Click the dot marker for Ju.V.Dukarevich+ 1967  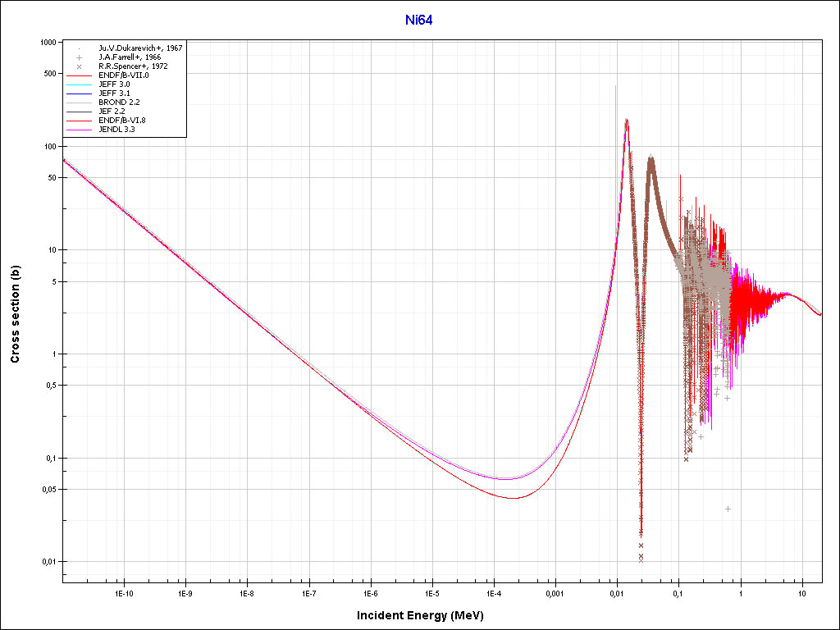tap(79, 48)
